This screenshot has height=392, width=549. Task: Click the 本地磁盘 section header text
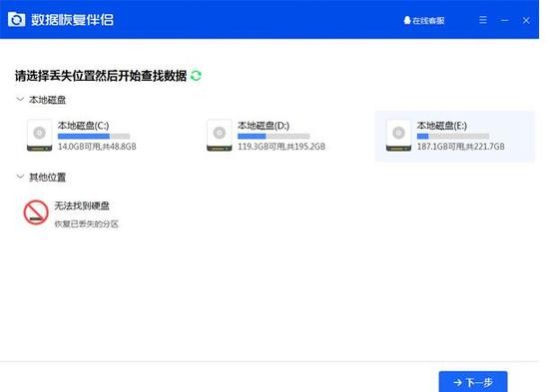click(47, 100)
